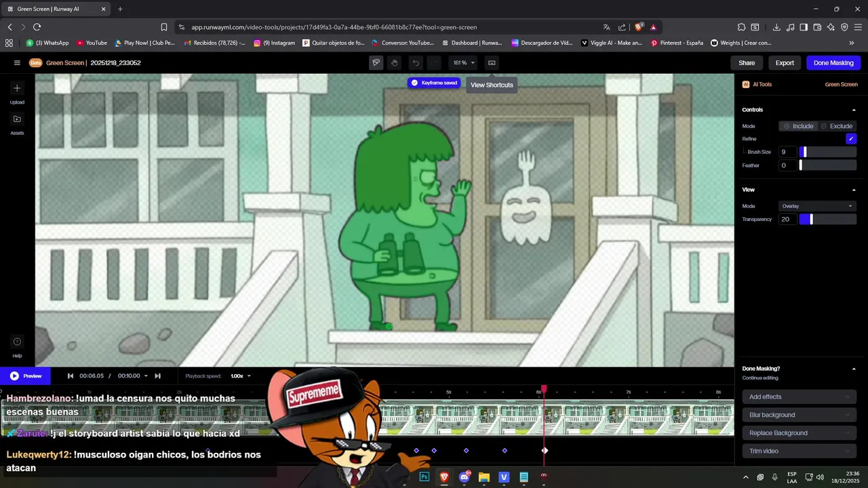The image size is (868, 488).
Task: Open the music playlist icon in browser toolbar
Action: click(x=790, y=27)
